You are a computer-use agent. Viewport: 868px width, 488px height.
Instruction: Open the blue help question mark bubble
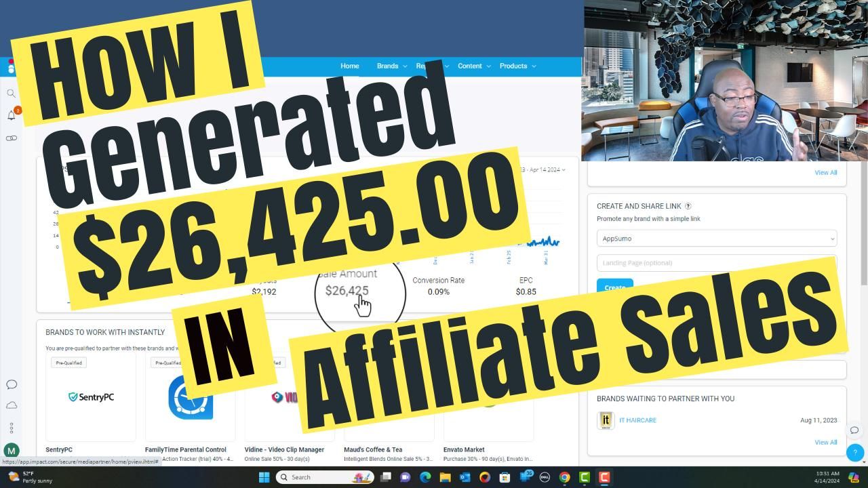855,453
